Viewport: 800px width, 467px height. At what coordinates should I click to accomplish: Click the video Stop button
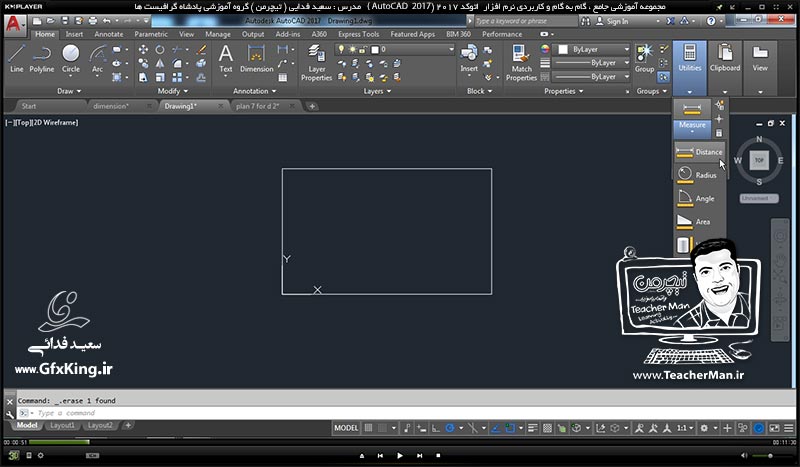438,455
